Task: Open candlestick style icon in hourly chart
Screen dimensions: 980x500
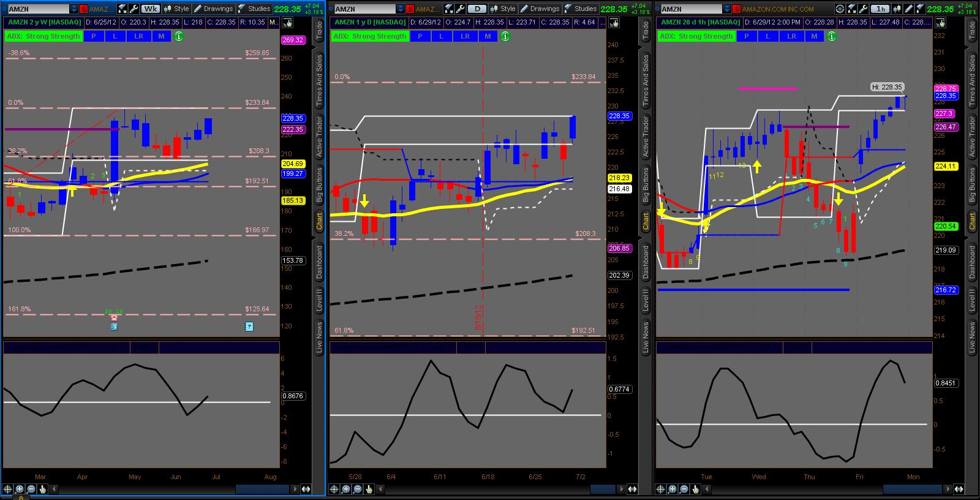Action: point(897,9)
